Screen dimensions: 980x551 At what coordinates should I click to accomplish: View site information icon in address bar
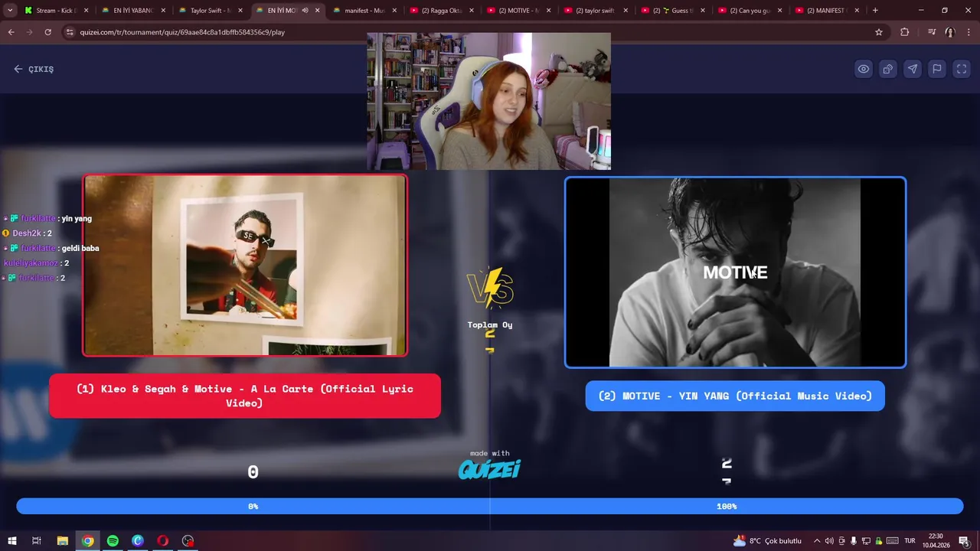tap(70, 32)
